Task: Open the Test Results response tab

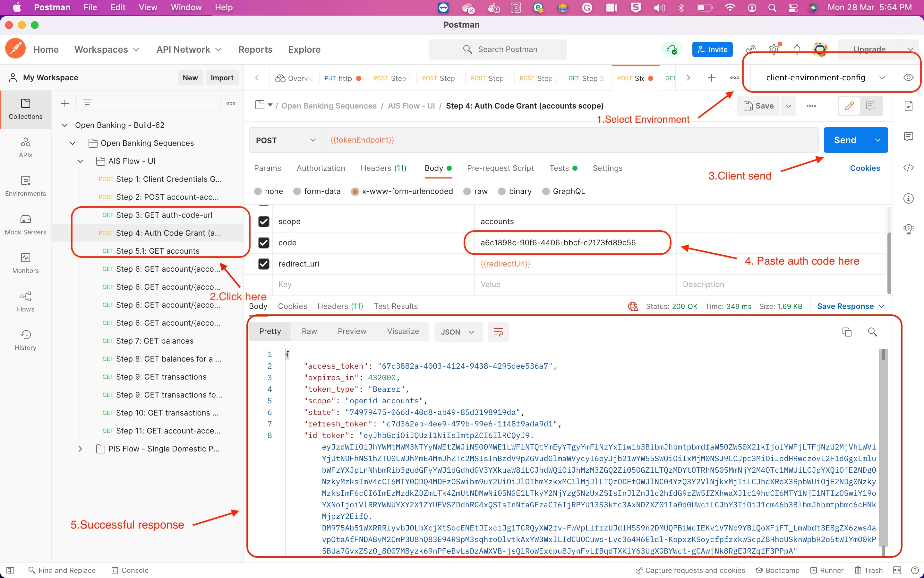Action: tap(396, 306)
